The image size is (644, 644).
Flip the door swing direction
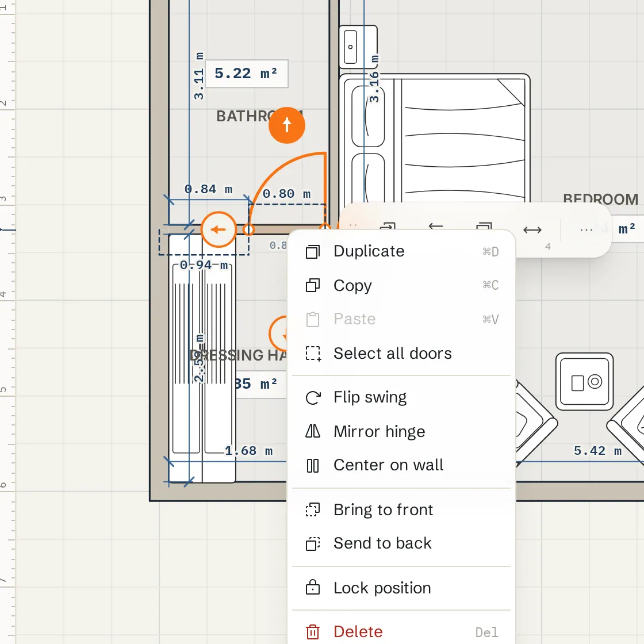[x=401, y=397]
